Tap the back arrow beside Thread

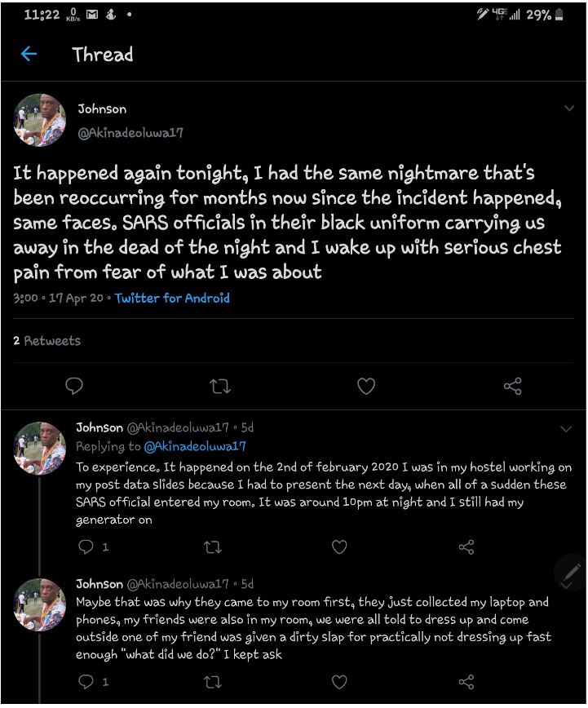click(29, 55)
